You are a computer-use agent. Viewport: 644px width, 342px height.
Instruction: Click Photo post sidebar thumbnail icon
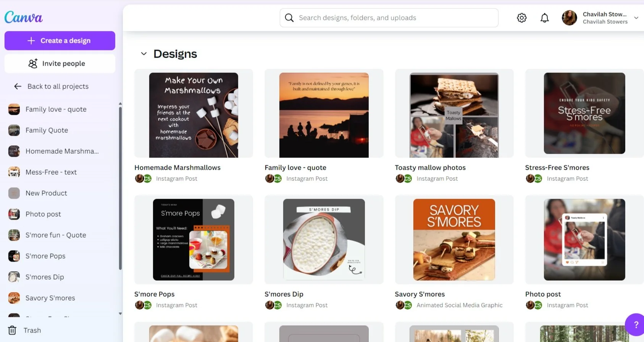point(14,214)
